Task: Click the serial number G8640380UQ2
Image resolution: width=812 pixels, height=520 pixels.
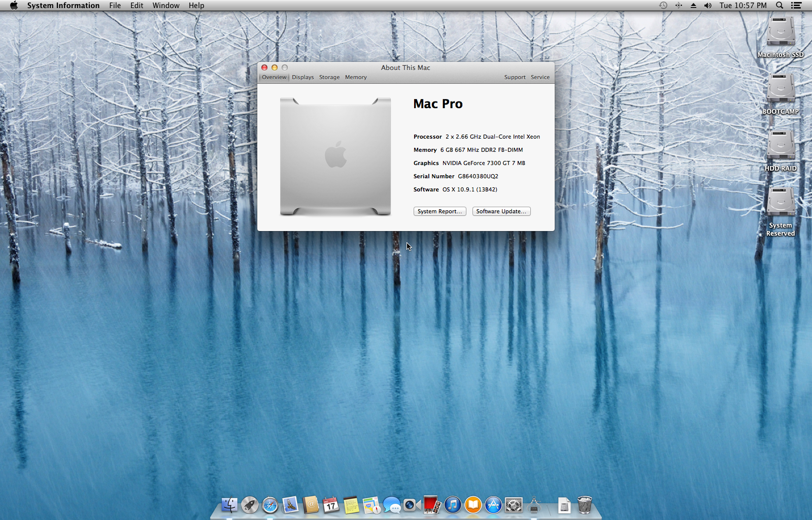Action: pyautogui.click(x=478, y=176)
